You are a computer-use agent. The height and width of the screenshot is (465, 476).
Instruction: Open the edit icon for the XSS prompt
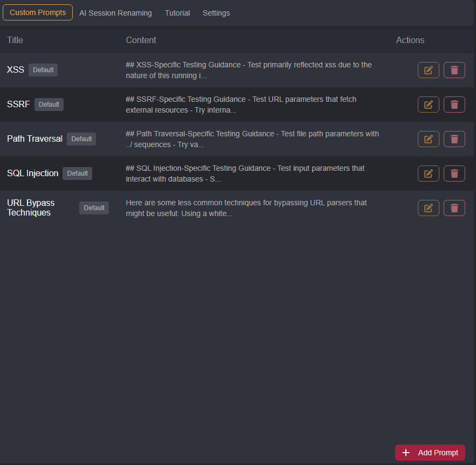click(428, 70)
